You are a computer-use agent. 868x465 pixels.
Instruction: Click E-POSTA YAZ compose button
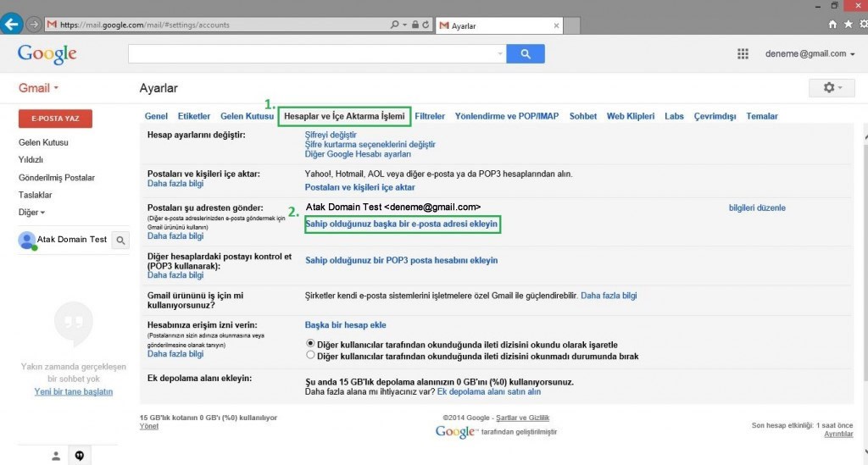pos(55,119)
